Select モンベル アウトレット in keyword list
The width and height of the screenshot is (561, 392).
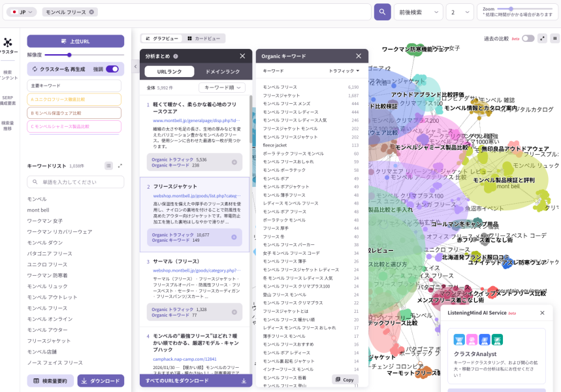[x=52, y=297]
